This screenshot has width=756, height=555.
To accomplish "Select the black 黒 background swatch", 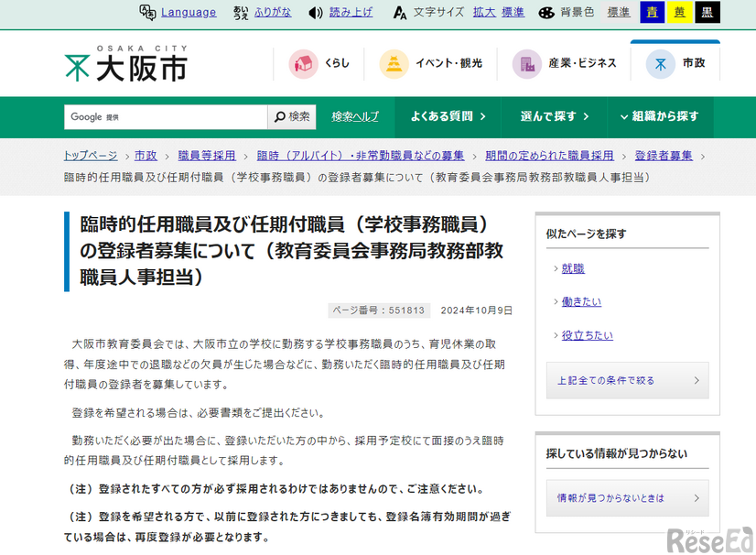I will click(707, 12).
